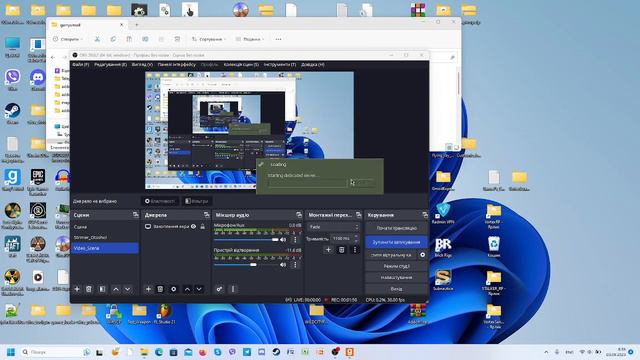Mute the microphone channel speaker icon
The width and height of the screenshot is (640, 360).
pyautogui.click(x=283, y=240)
